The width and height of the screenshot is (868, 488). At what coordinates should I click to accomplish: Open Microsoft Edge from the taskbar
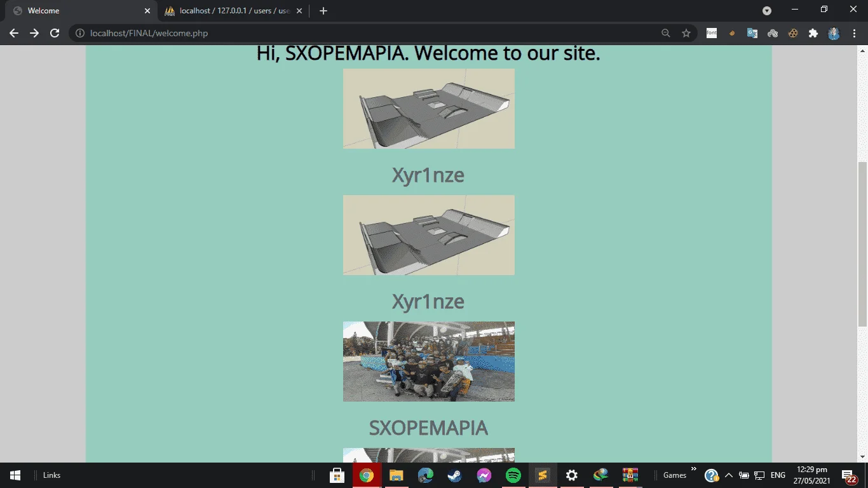point(426,475)
